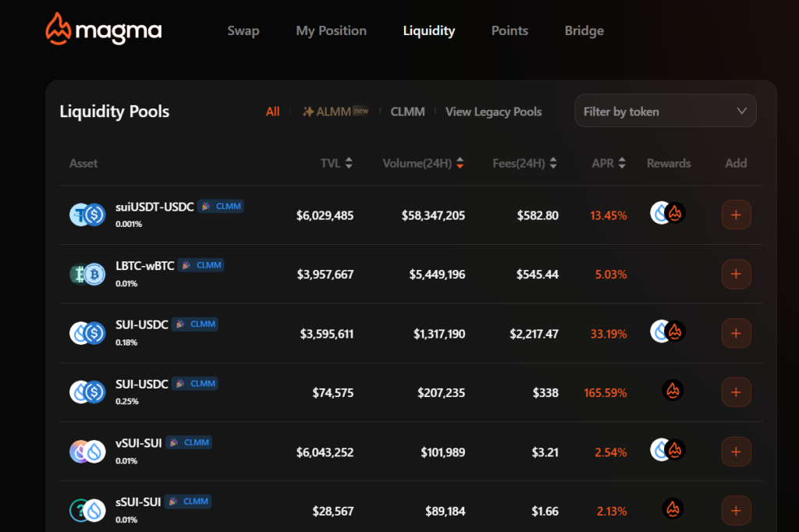Select the CLMM pools filter
The height and width of the screenshot is (532, 799).
[407, 112]
